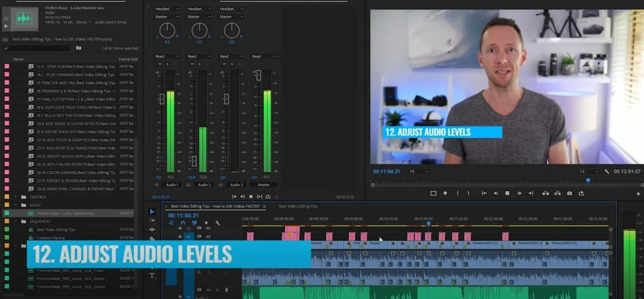Toggle the V3 track eye visibility
Screen dimensions: 644x299
tap(208, 228)
